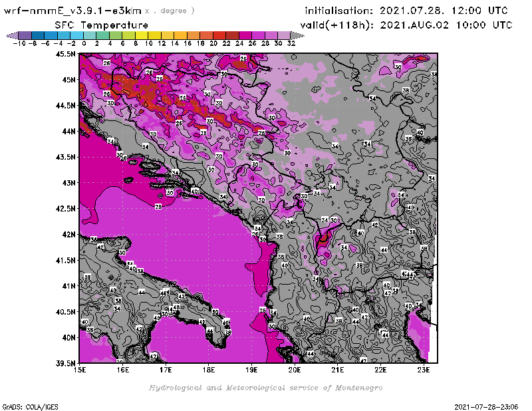
Task: Click the initialisation 2021.07.28. 12:00 UTC line
Action: click(x=406, y=11)
